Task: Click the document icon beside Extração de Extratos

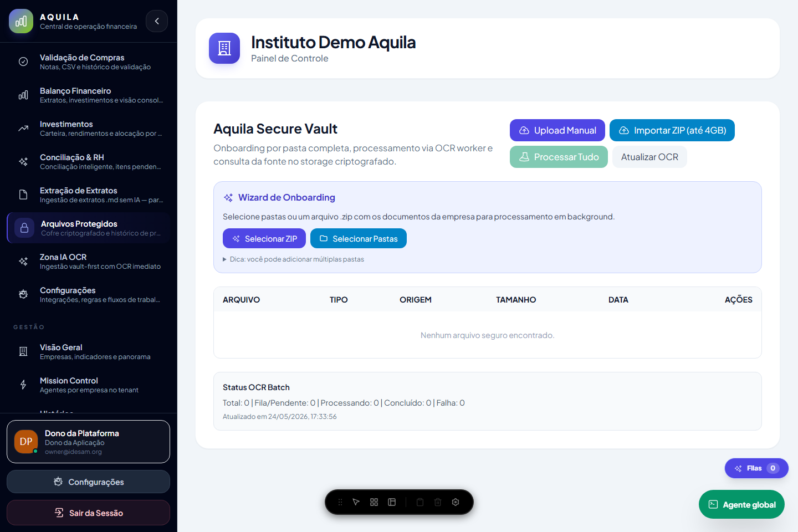Action: (x=23, y=195)
